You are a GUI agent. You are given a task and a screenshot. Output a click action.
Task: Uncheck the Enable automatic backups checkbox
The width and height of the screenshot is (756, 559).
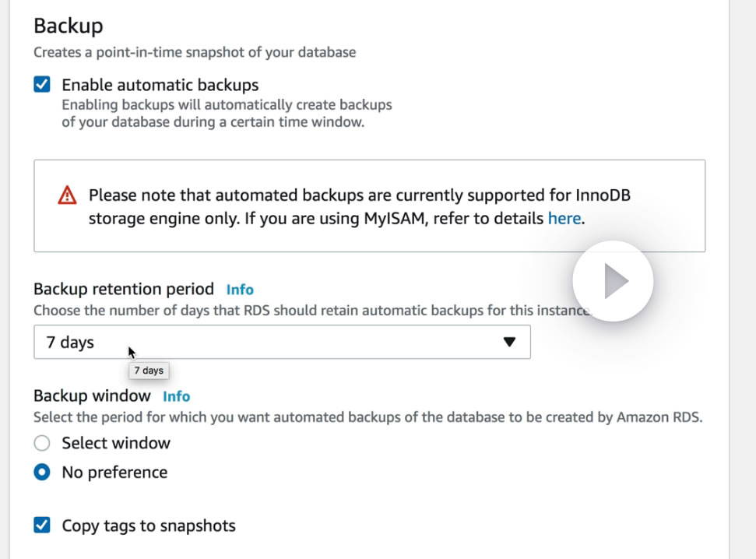[x=42, y=85]
